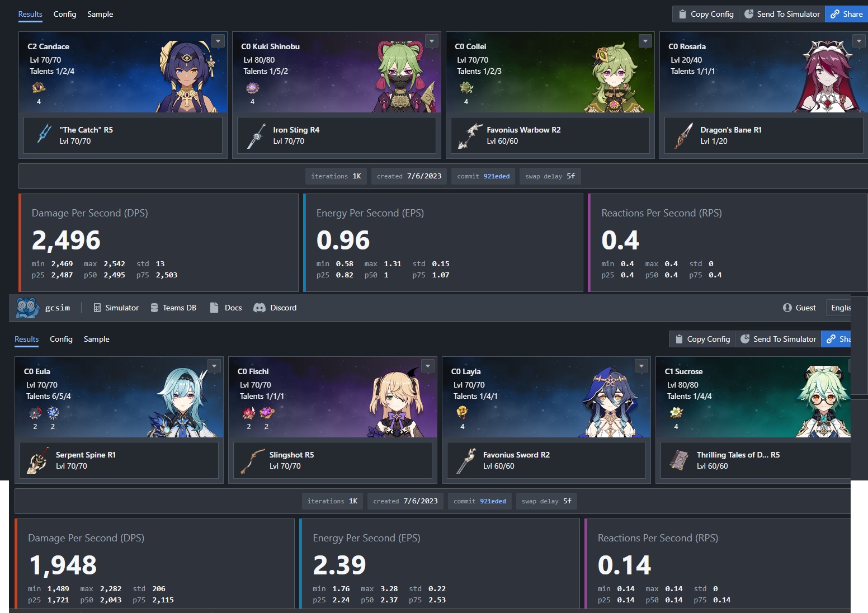868x613 pixels.
Task: Click Eula's dark 2-piece artifact icon
Action: 35,413
